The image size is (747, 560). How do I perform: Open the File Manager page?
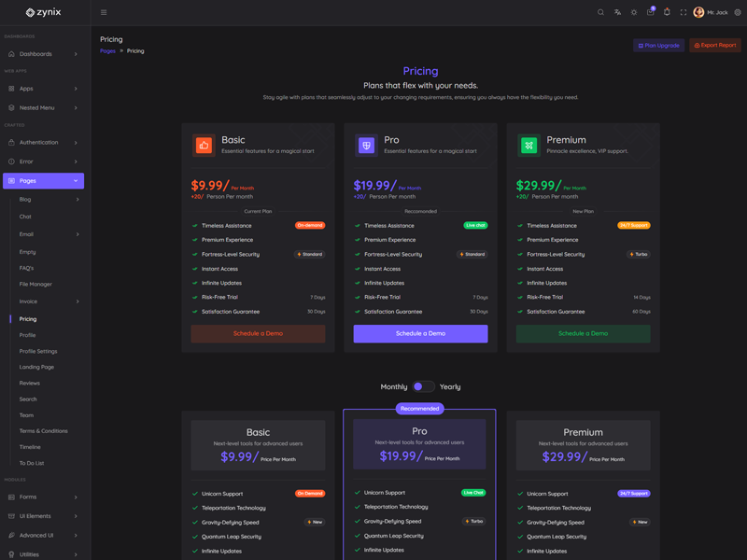click(35, 284)
